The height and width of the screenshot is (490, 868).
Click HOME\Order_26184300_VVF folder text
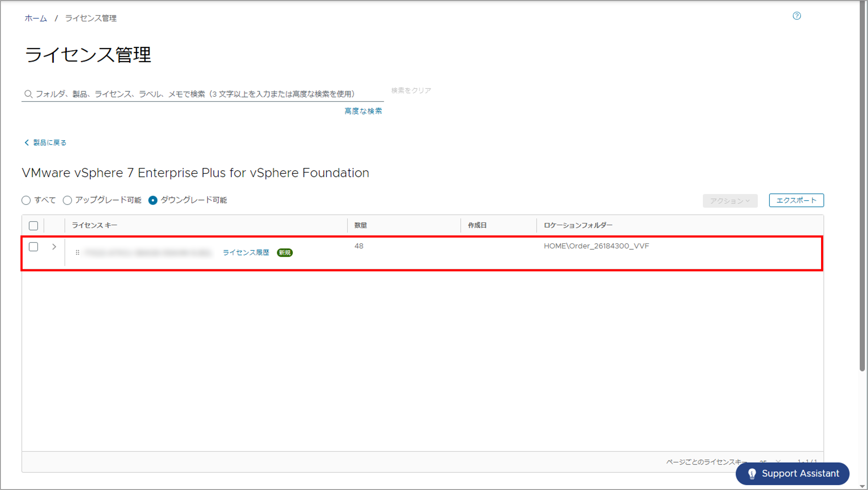(596, 246)
